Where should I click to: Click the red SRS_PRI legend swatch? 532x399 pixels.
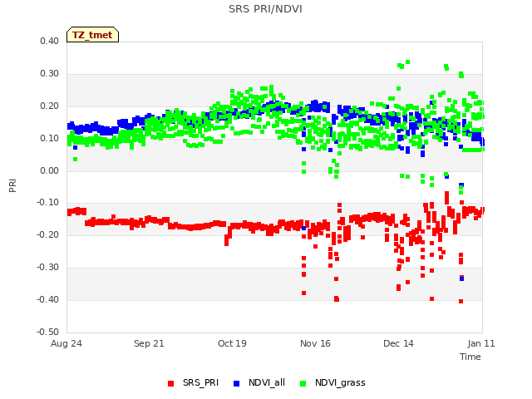click(170, 383)
